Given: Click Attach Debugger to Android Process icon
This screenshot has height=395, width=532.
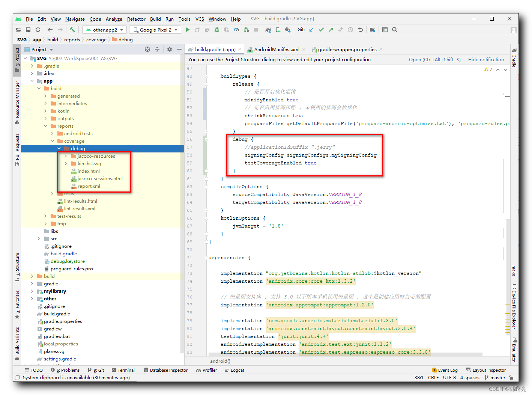Looking at the screenshot, I should (x=246, y=30).
